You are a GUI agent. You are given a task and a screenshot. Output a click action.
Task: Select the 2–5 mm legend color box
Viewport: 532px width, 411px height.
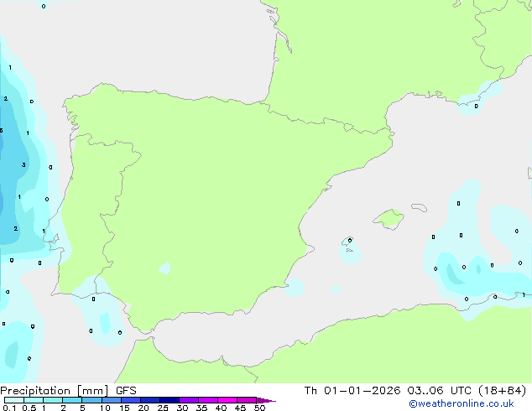pos(72,400)
